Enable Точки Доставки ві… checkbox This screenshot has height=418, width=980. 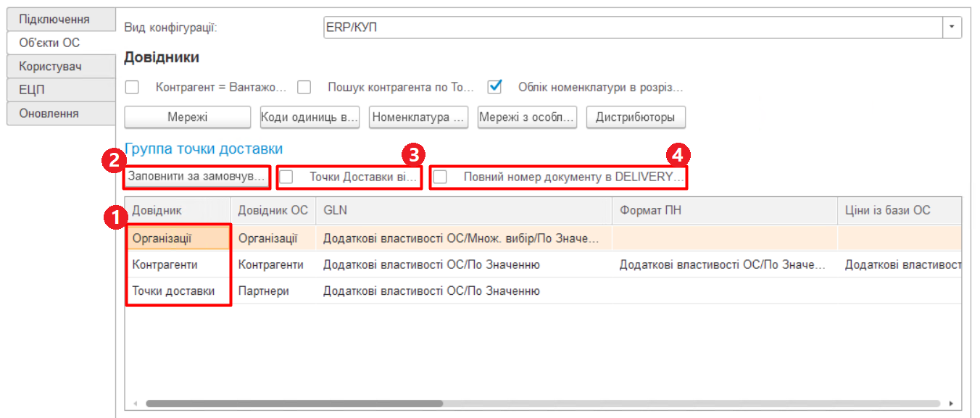click(287, 177)
